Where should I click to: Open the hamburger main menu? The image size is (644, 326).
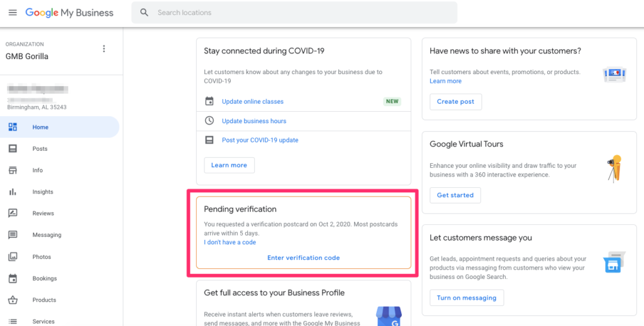[x=13, y=13]
